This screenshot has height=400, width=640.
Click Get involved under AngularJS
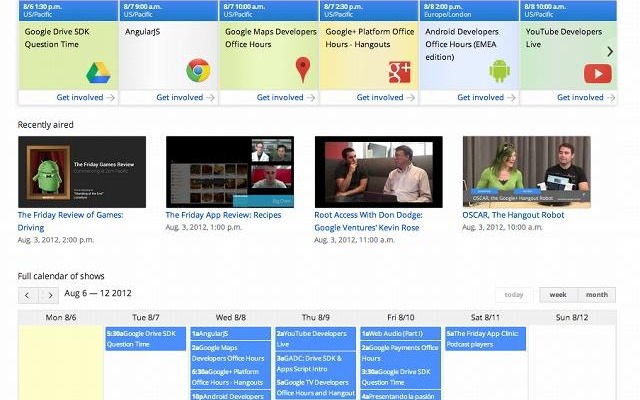tap(185, 98)
